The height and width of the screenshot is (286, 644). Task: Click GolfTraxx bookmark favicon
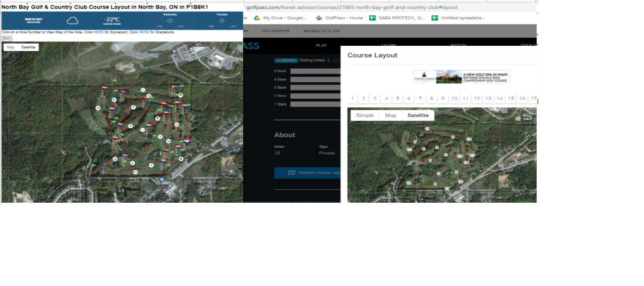pyautogui.click(x=319, y=18)
